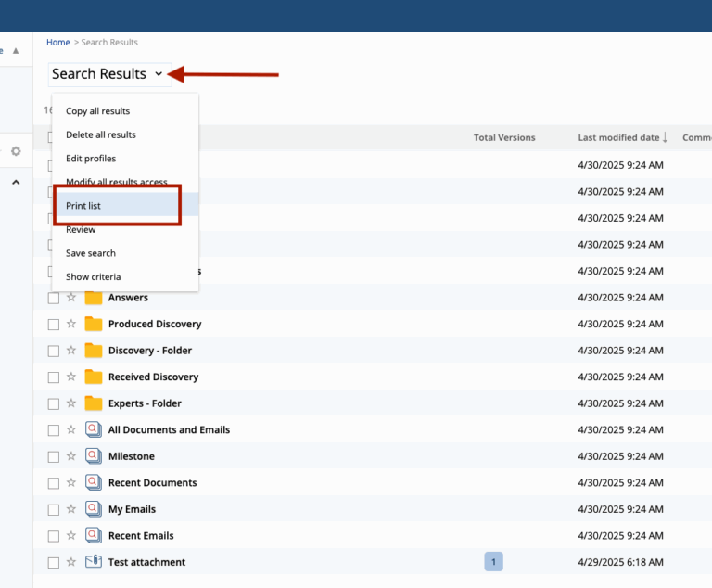Collapse the left sidebar section chevron

(16, 183)
